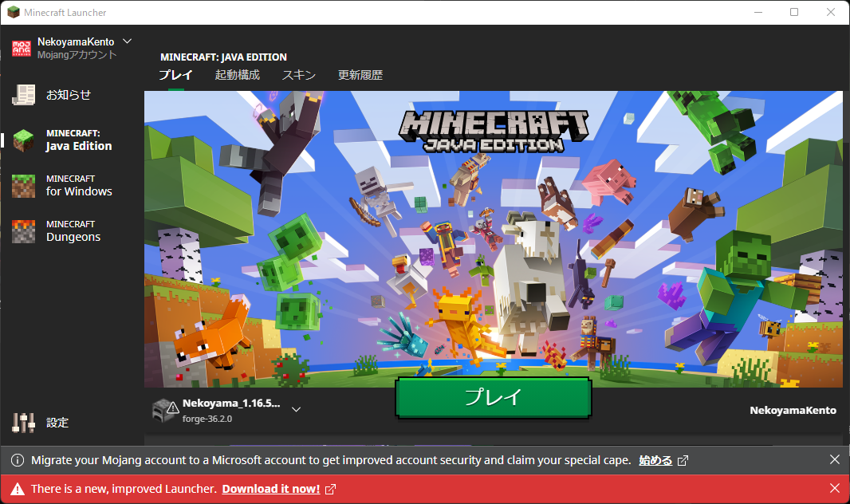
Task: Click the Minecraft Java Edition banner artwork
Action: [x=494, y=238]
